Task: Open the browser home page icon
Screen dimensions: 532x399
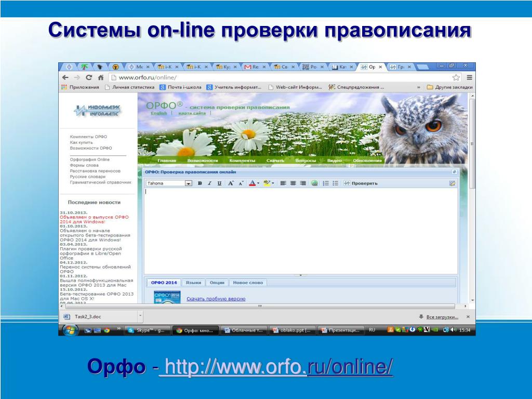Action: coord(100,77)
